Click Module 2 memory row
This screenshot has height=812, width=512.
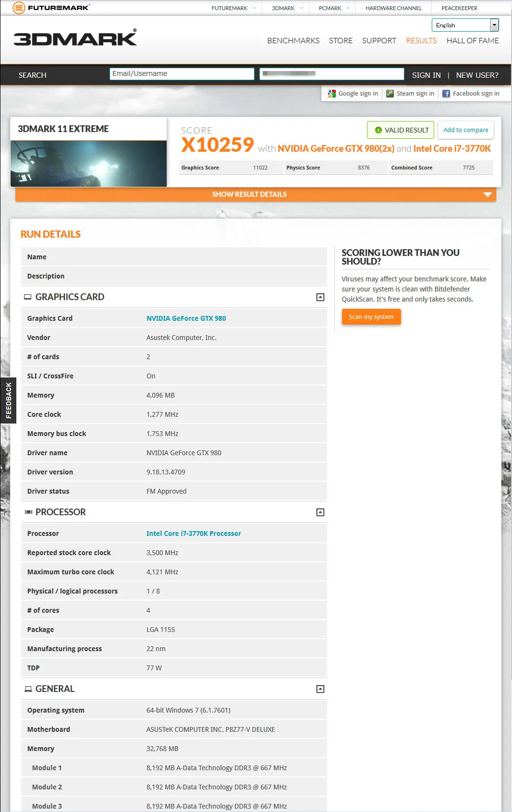[174, 787]
